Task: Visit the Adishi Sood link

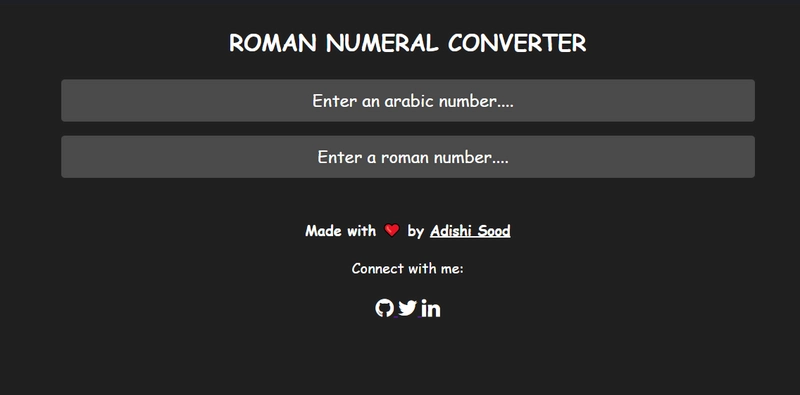Action: [470, 231]
